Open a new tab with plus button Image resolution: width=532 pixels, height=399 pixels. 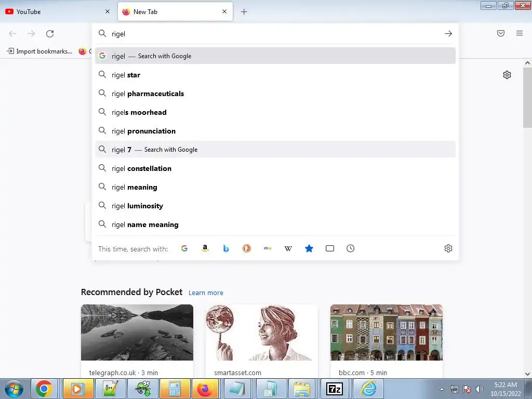coord(244,12)
